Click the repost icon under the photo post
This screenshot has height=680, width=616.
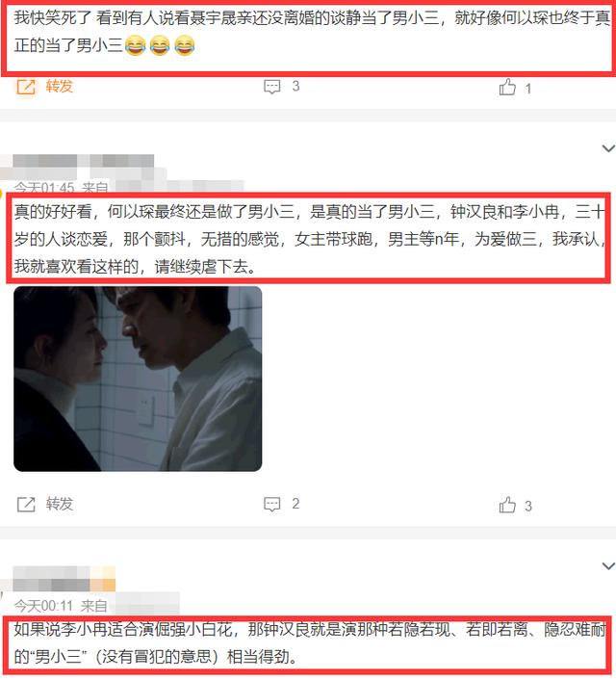(26, 505)
